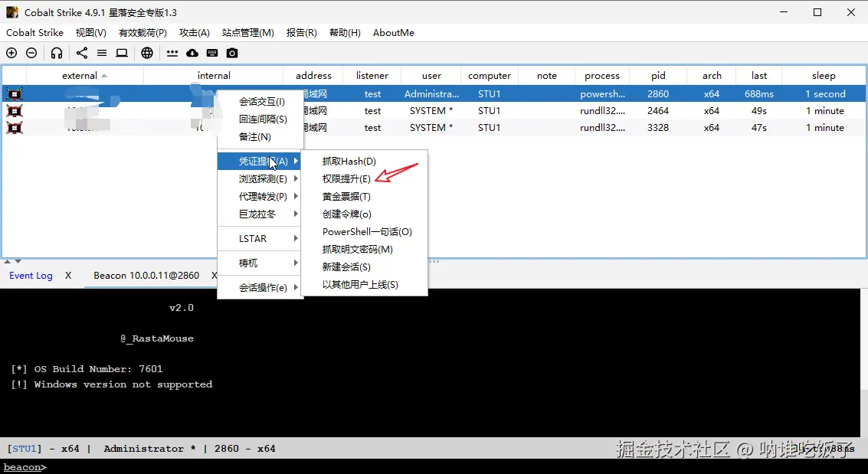Sort by the process column header

click(601, 76)
